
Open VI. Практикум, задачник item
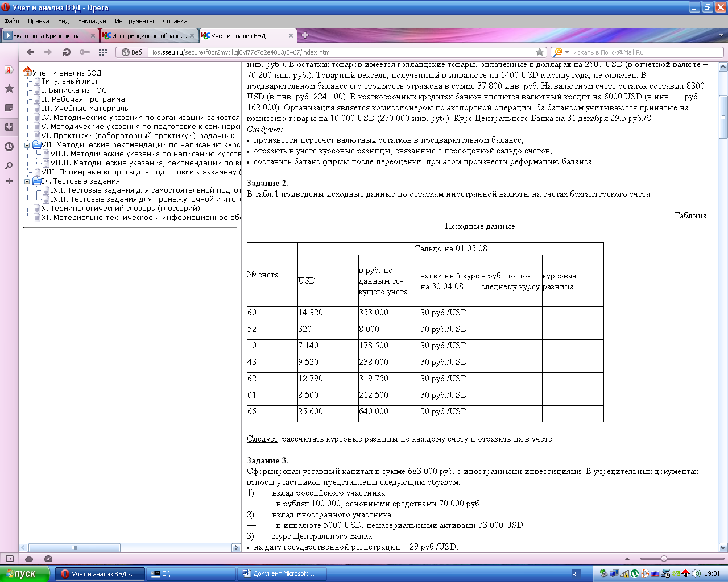(x=138, y=136)
